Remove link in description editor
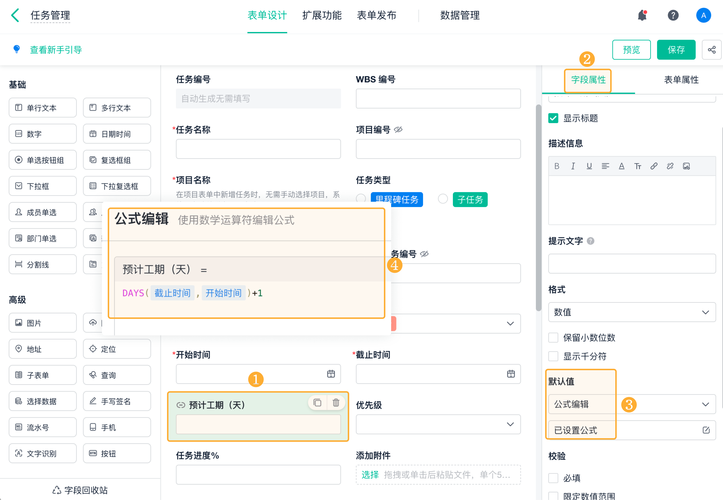The image size is (723, 500). [x=670, y=166]
